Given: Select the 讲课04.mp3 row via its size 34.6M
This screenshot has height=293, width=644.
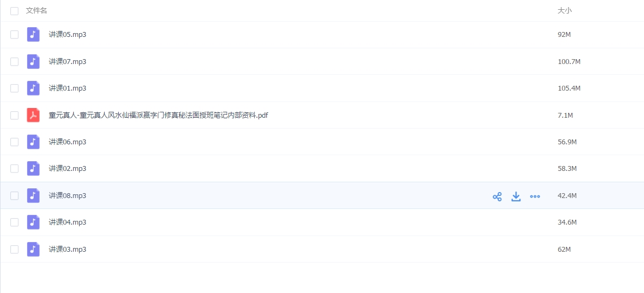Looking at the screenshot, I should (567, 222).
